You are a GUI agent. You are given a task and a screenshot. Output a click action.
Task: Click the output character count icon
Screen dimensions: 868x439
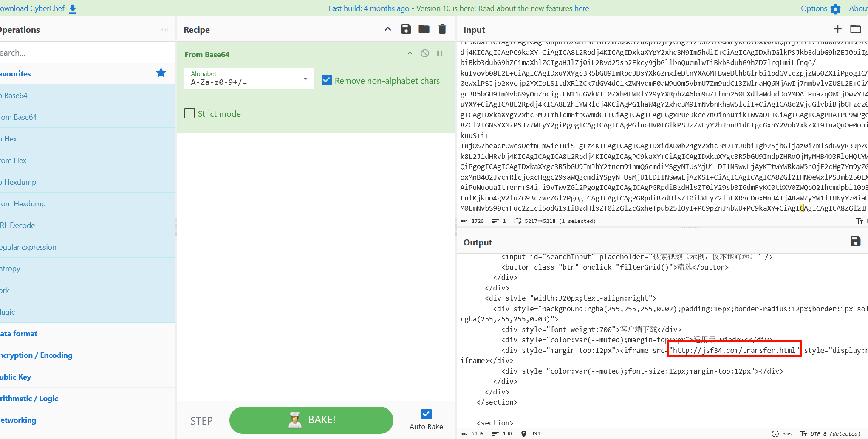pos(464,433)
